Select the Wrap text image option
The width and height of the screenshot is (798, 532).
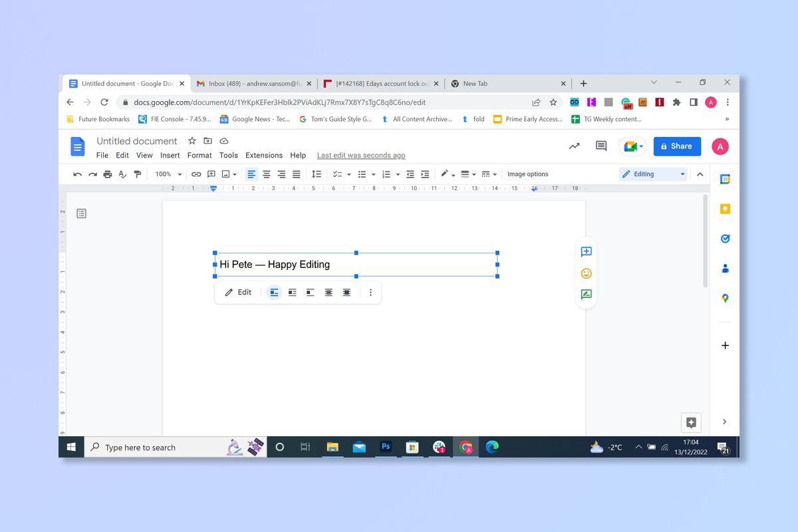tap(292, 292)
